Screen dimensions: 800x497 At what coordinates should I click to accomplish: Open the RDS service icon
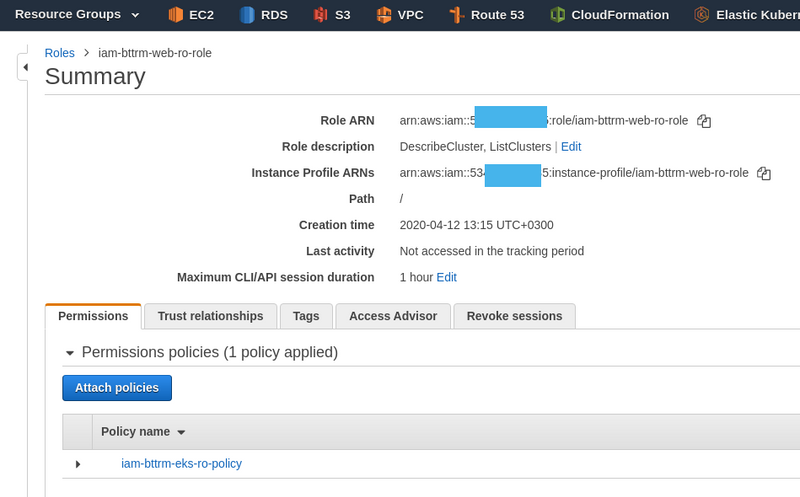tap(247, 15)
